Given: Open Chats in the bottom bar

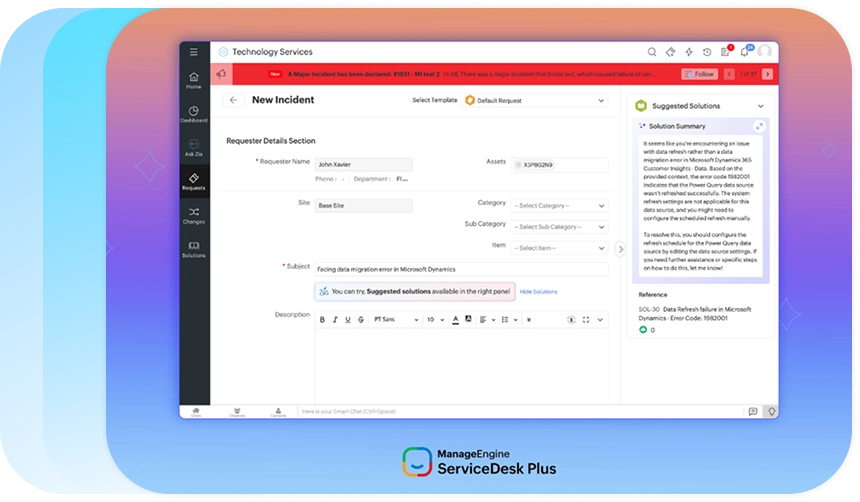Looking at the screenshot, I should (196, 412).
